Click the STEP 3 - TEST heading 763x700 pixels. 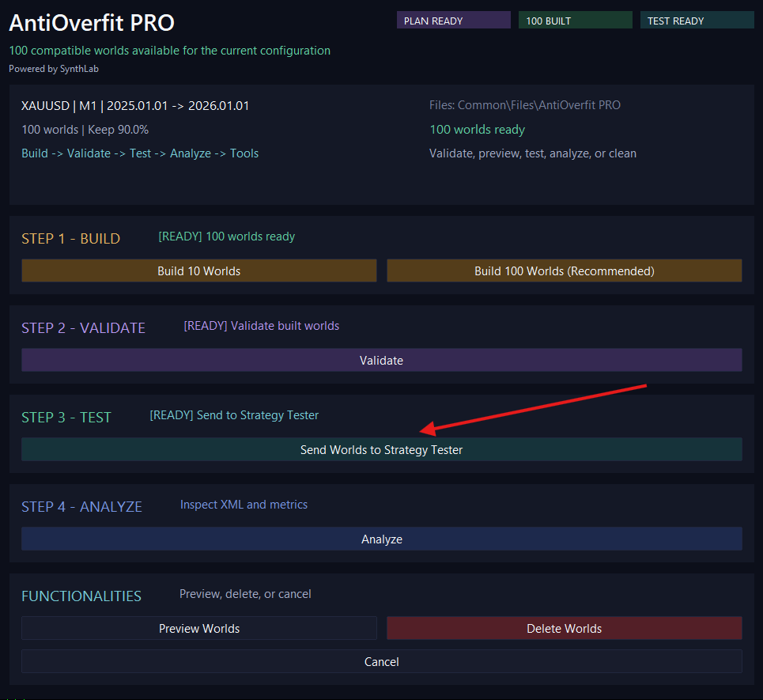(x=66, y=417)
